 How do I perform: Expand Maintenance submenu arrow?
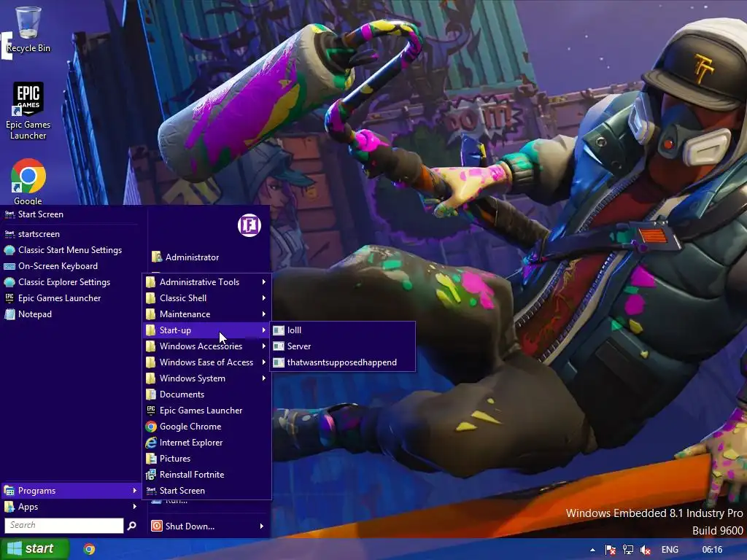tap(263, 314)
